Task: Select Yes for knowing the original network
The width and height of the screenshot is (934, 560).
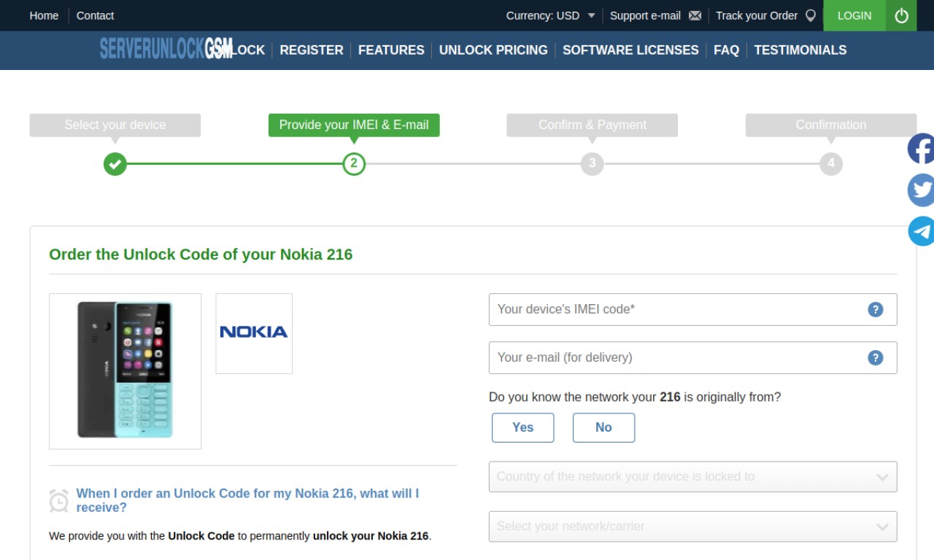Action: [x=522, y=427]
